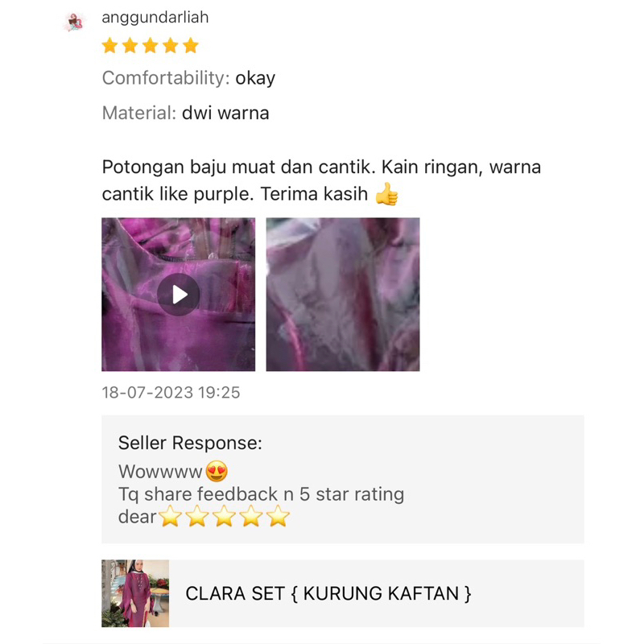This screenshot has width=644, height=644.
Task: Click the third orange rating star
Action: 151,46
